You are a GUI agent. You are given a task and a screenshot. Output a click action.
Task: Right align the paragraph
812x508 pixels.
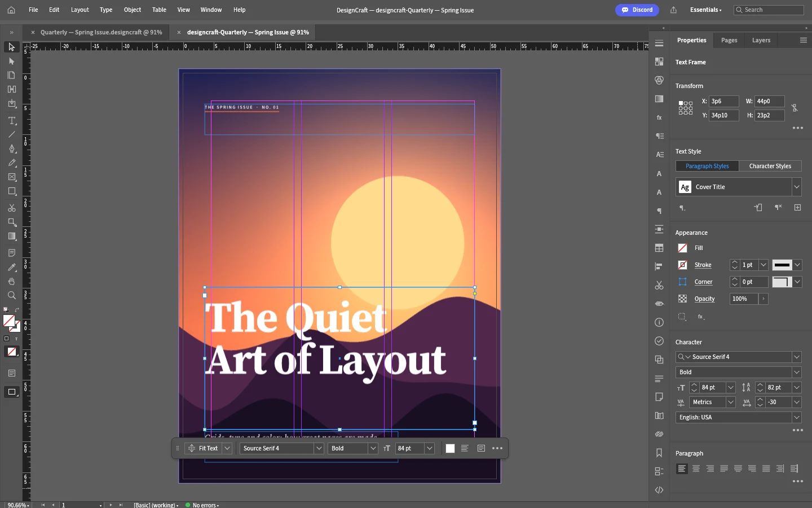click(x=710, y=468)
